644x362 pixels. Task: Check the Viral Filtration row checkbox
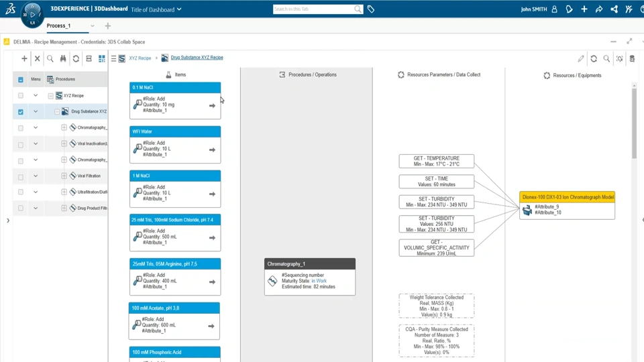[x=21, y=177]
